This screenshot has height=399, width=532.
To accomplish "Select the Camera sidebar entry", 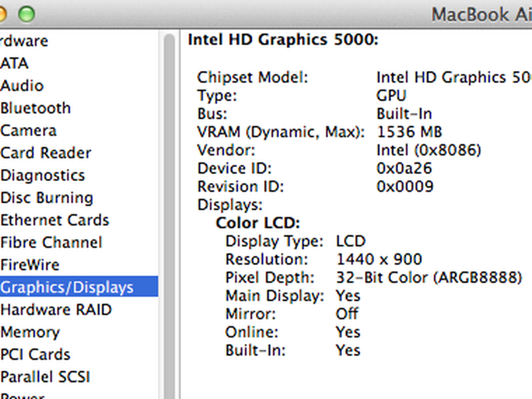I will pos(28,130).
